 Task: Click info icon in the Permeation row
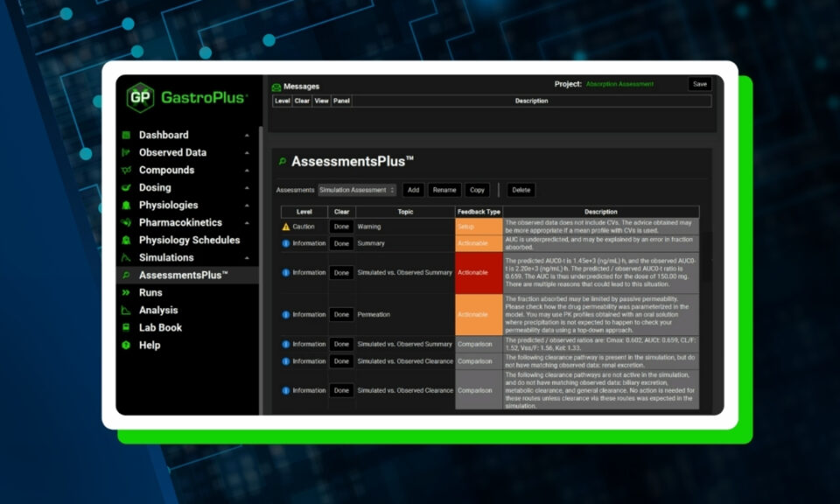click(286, 314)
